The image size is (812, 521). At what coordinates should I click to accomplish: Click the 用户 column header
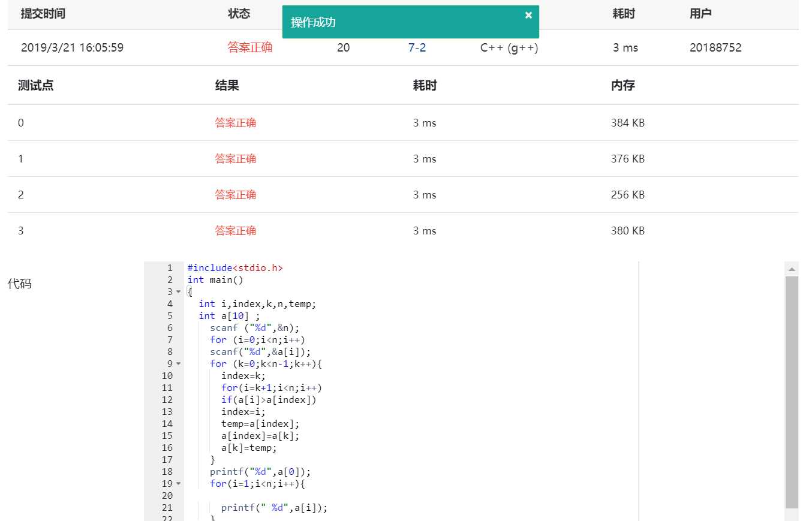click(700, 14)
